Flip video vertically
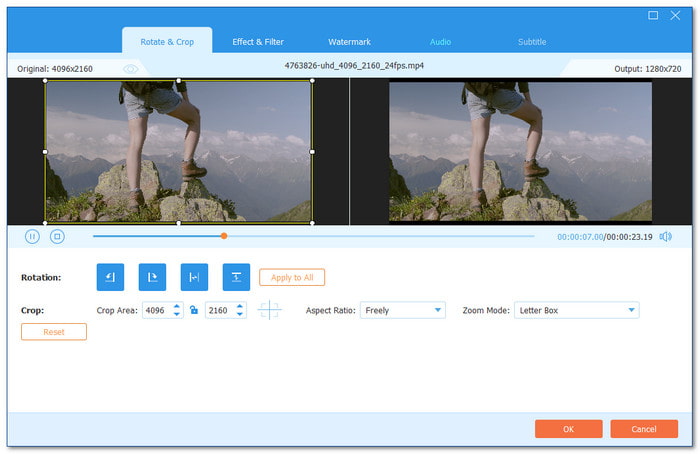 pyautogui.click(x=236, y=277)
